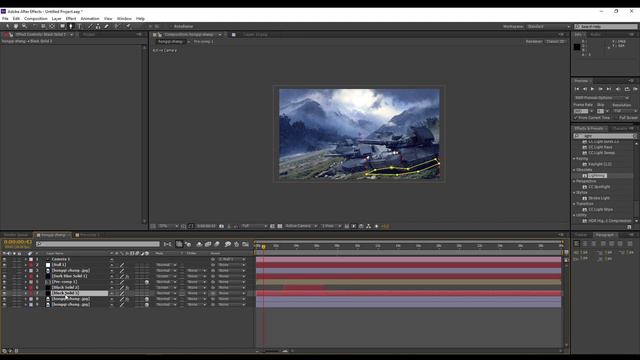Select the Clone Stamp tool
The width and height of the screenshot is (640, 360).
coord(98,26)
